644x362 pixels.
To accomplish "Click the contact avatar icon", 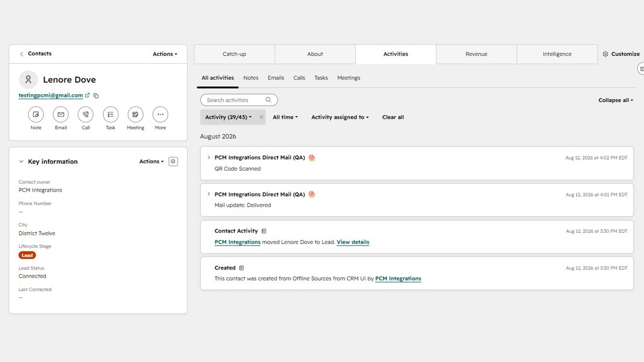I will 28,80.
